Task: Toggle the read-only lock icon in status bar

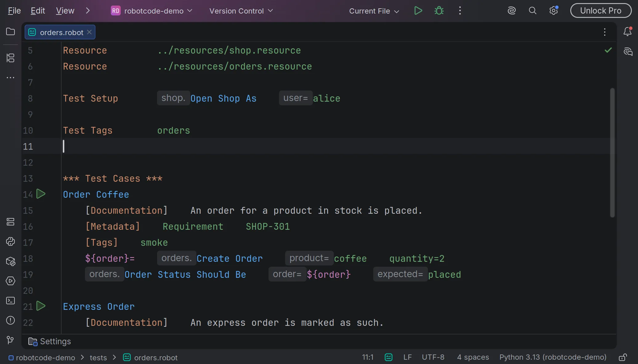Action: 623,357
